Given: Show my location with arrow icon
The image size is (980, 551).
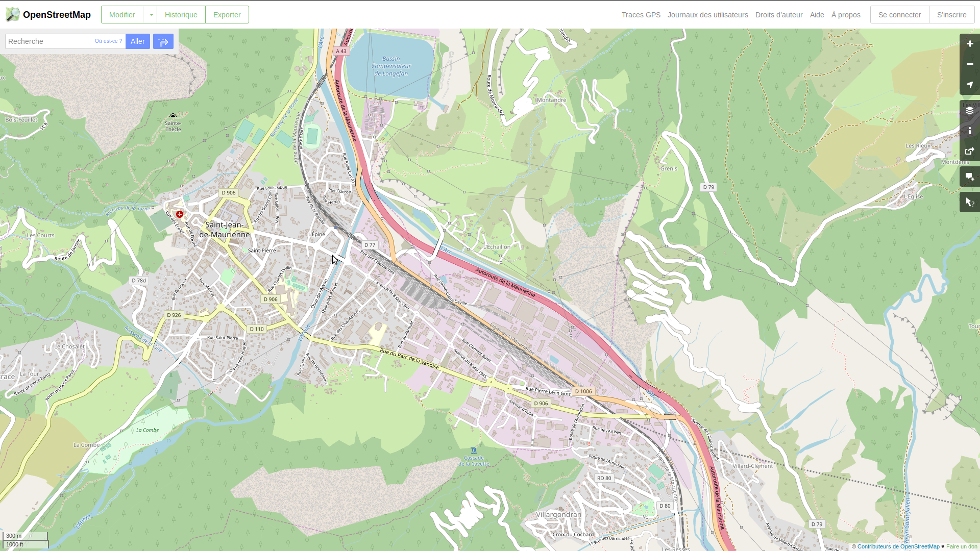Looking at the screenshot, I should point(969,85).
